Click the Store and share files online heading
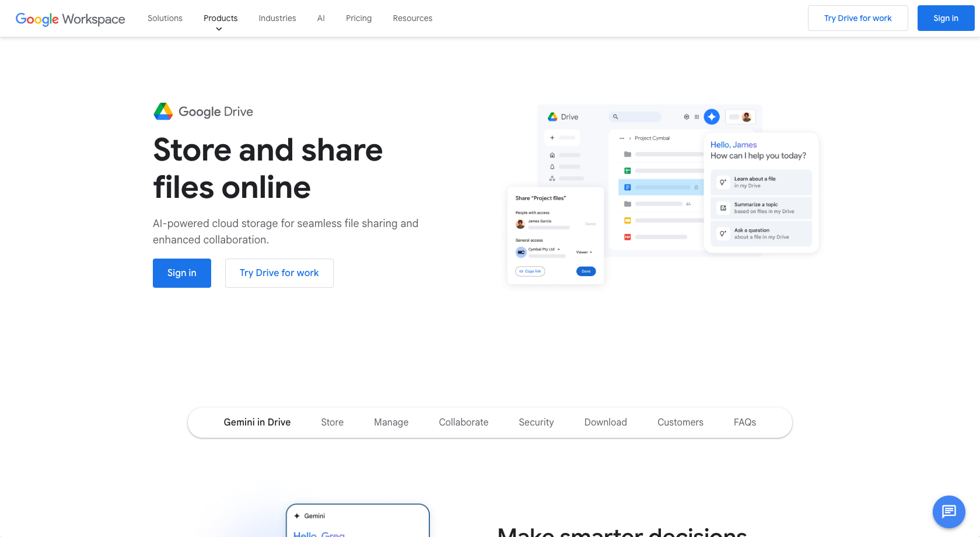 coord(268,168)
